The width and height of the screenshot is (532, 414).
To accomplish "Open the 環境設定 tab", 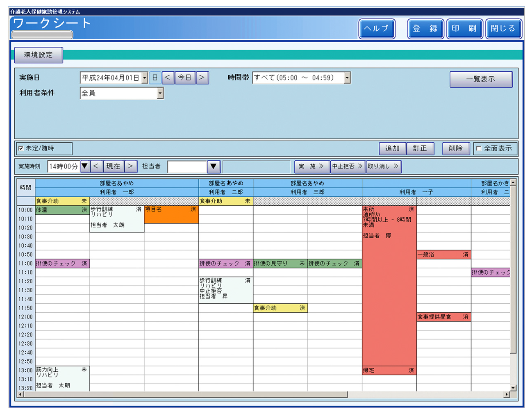I will coord(39,55).
